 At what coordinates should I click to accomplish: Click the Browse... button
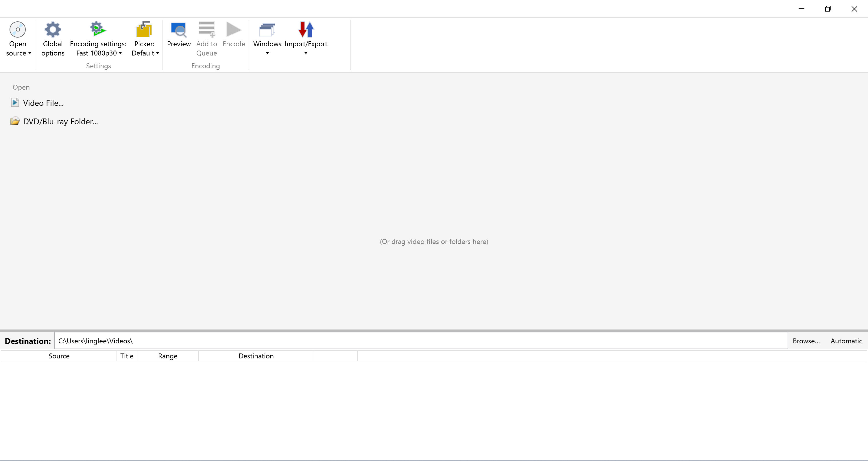pyautogui.click(x=806, y=341)
